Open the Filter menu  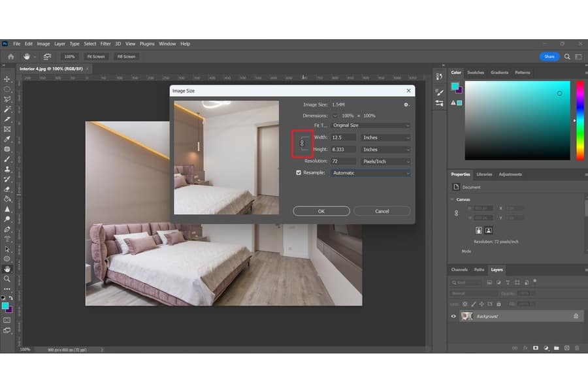[105, 44]
